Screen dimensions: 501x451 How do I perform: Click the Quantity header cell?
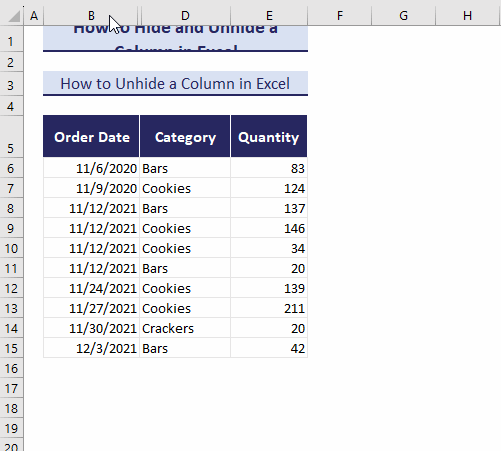pyautogui.click(x=269, y=137)
